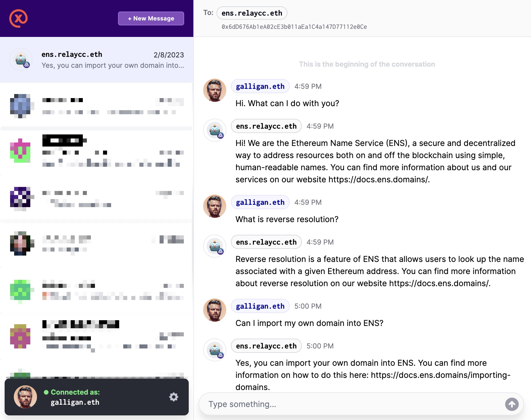The image size is (531, 420).
Task: Open the highlighted ens.relaycc.eth conversation
Action: pyautogui.click(x=97, y=59)
